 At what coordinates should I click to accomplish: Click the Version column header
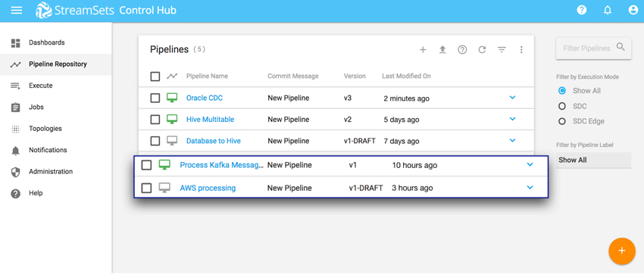(355, 76)
